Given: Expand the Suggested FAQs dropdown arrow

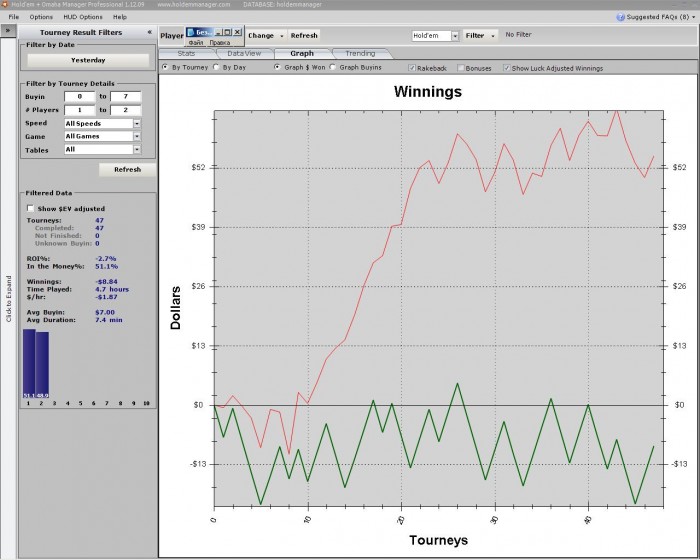Looking at the screenshot, I should pyautogui.click(x=694, y=17).
